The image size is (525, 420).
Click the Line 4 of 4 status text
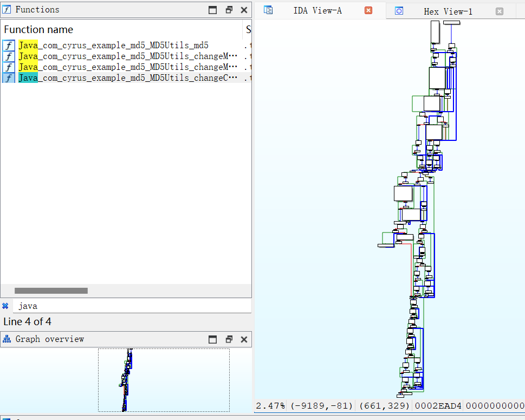[x=28, y=322]
